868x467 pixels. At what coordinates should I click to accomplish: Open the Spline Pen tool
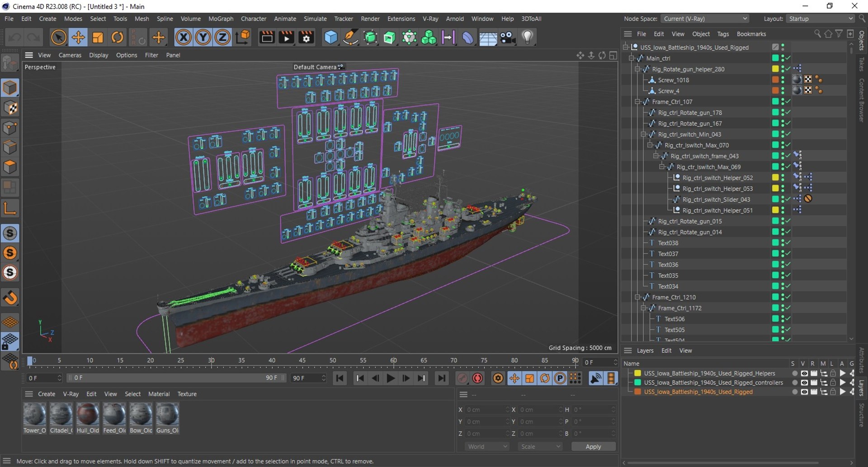[x=351, y=37]
